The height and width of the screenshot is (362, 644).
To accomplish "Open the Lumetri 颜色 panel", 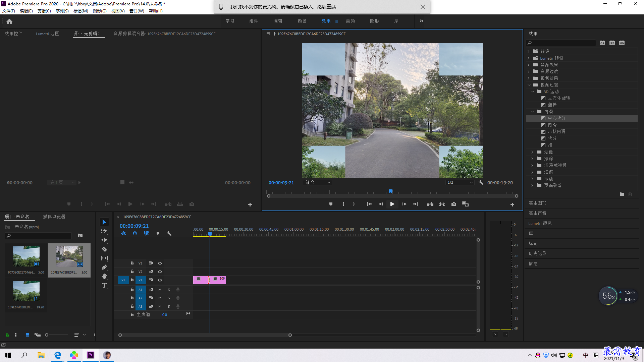I will coord(540,224).
